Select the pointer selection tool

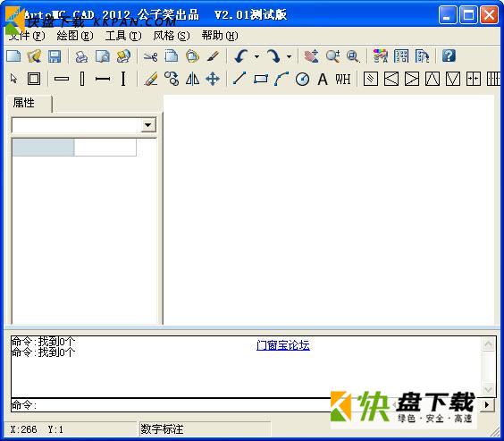tap(13, 79)
